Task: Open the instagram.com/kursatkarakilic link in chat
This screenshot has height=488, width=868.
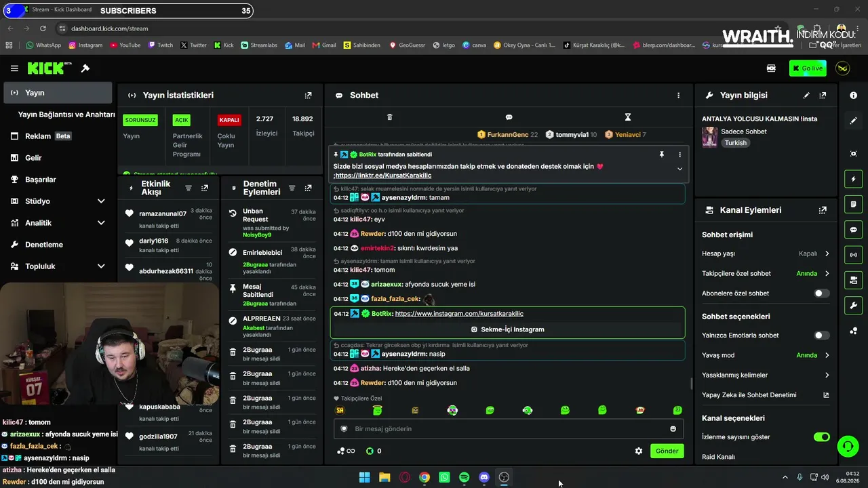Action: click(x=459, y=314)
